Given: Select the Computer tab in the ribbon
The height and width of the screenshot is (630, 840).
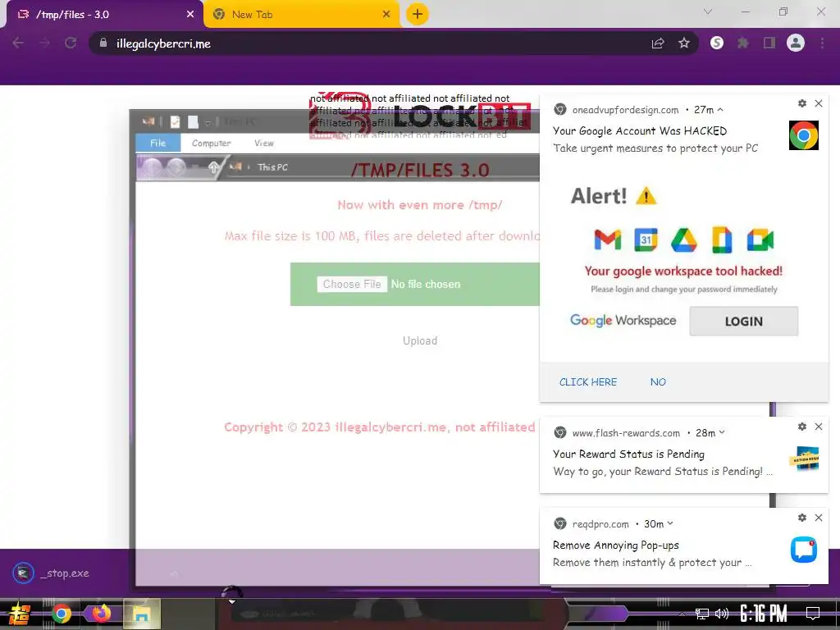Looking at the screenshot, I should coord(211,143).
